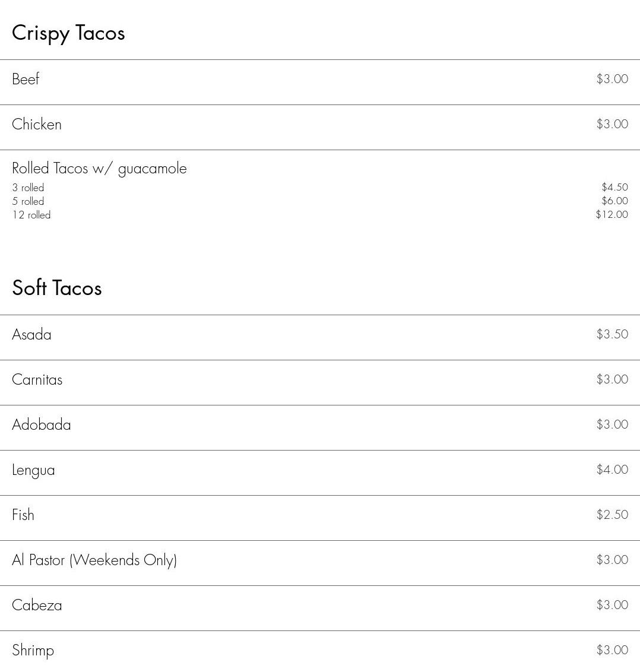Click the Soft Tacos heading

click(57, 289)
